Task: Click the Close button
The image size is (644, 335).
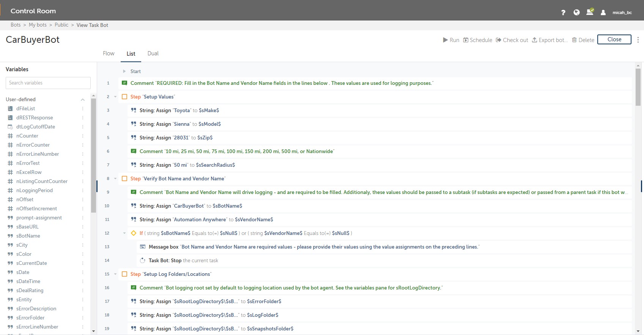Action: (614, 39)
